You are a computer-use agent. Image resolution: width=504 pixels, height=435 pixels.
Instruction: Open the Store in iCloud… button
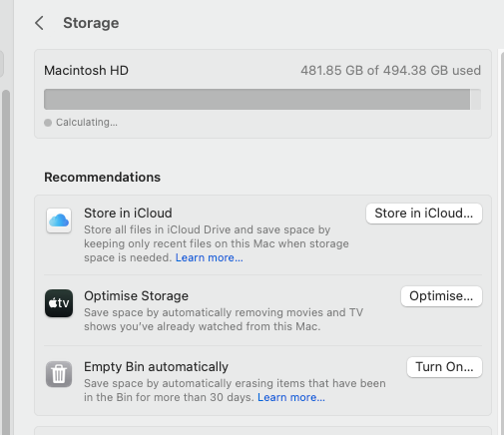pos(424,214)
